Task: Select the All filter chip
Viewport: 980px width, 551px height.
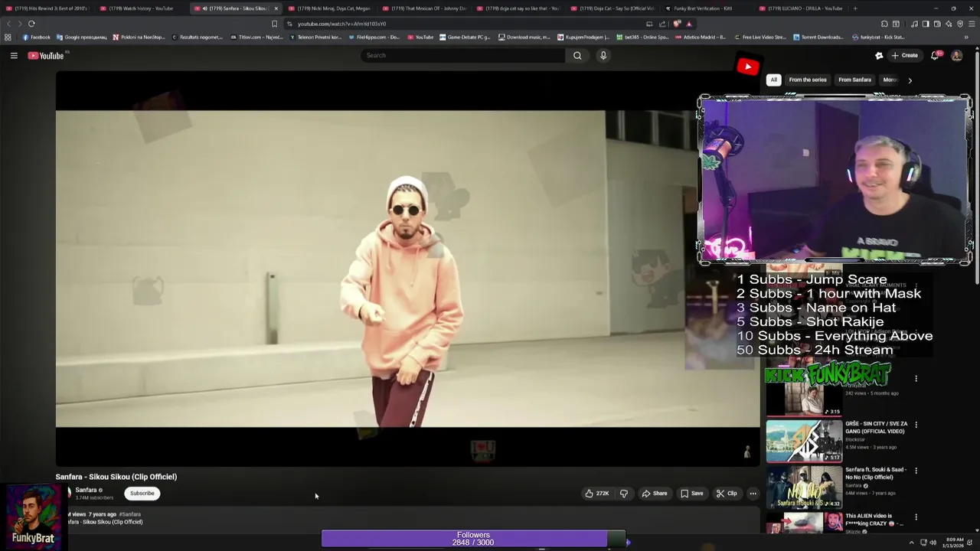Action: point(773,80)
